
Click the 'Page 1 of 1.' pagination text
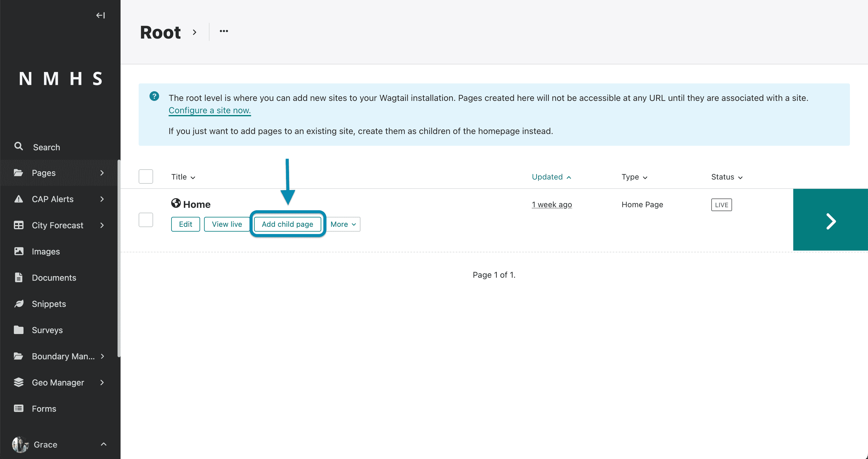point(494,275)
